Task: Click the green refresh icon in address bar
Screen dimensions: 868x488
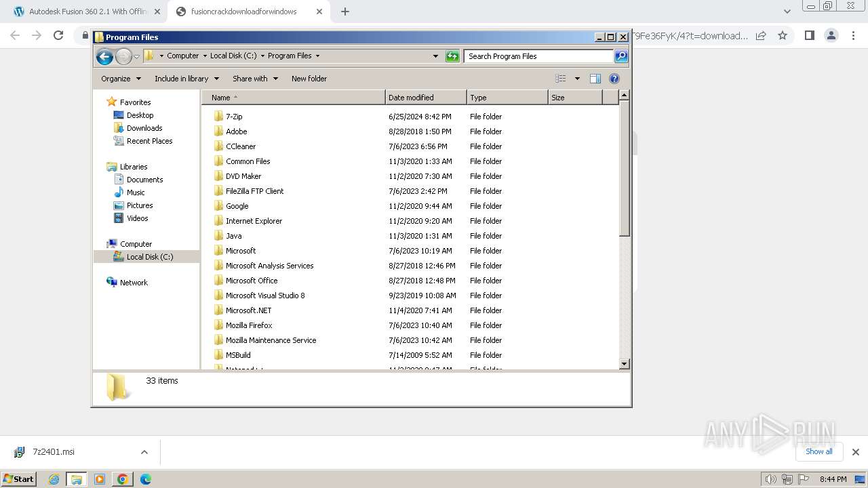Action: coord(452,56)
